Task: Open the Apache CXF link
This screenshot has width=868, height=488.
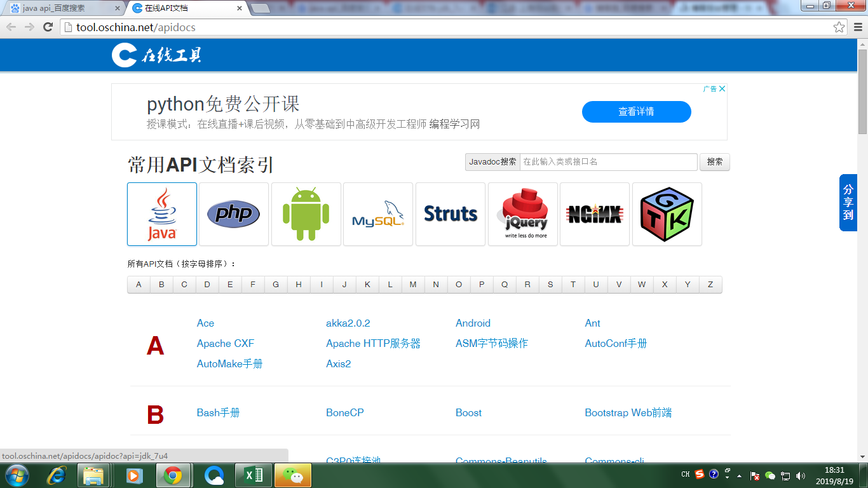Action: point(226,343)
